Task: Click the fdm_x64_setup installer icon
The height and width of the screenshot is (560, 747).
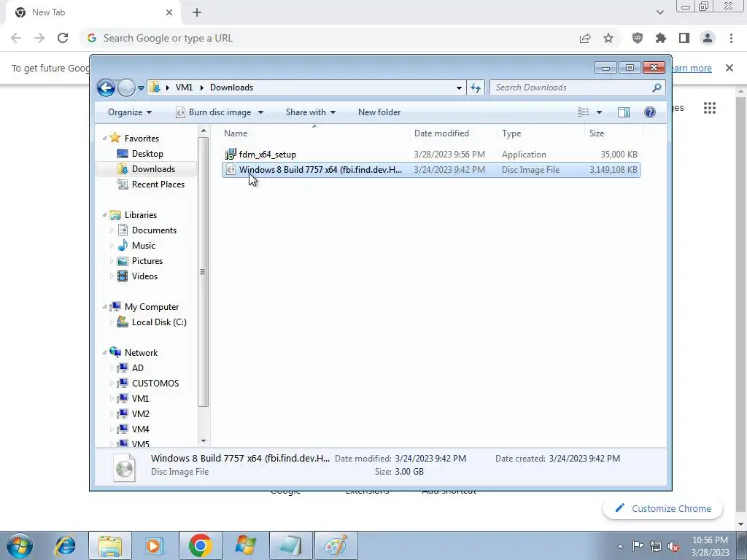Action: (x=231, y=155)
